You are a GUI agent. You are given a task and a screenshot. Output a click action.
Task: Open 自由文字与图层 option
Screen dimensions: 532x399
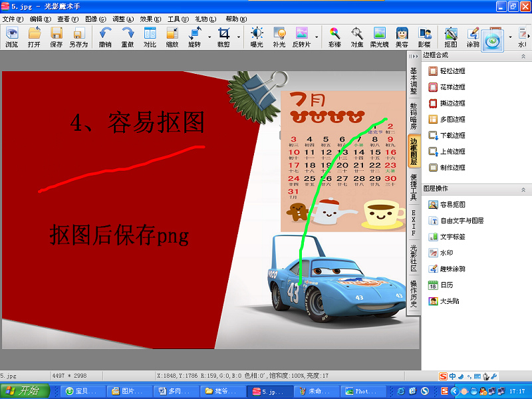(456, 221)
